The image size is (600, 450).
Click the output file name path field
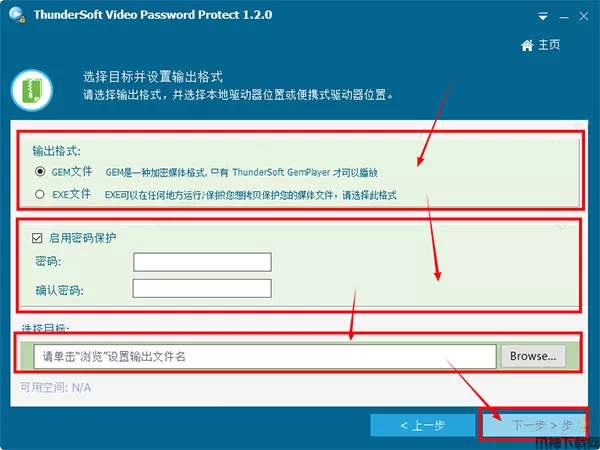[265, 356]
